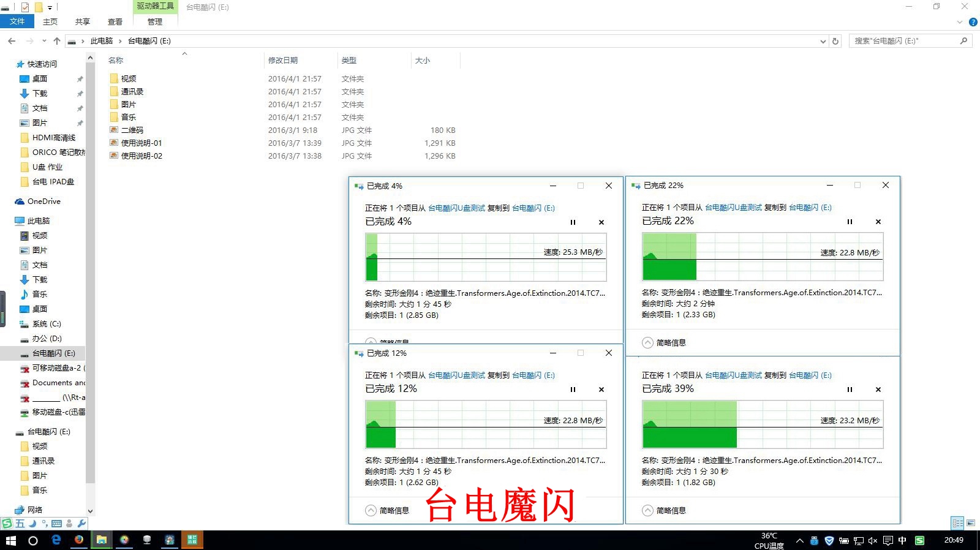This screenshot has width=980, height=550.
Task: Expand the ribbon with the chevron
Action: (960, 22)
